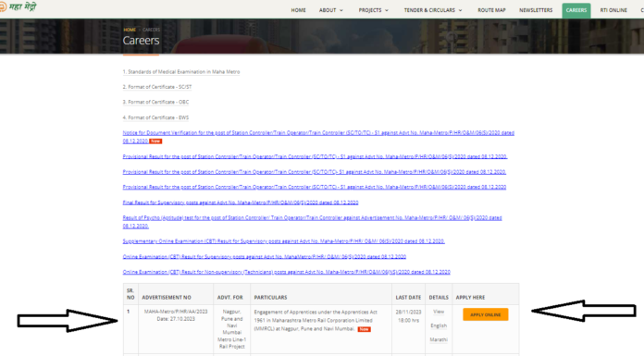This screenshot has width=644, height=356.
Task: Click Nagpur, Pune and Navi Mumbai cell
Action: [x=231, y=329]
